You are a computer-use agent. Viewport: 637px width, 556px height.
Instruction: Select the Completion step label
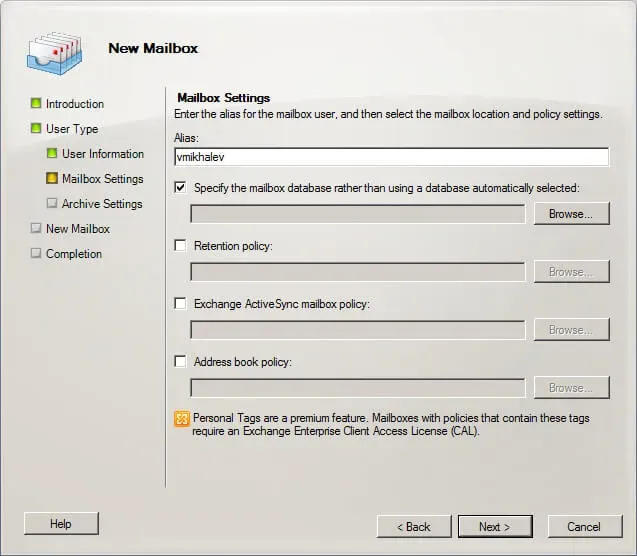click(x=74, y=254)
